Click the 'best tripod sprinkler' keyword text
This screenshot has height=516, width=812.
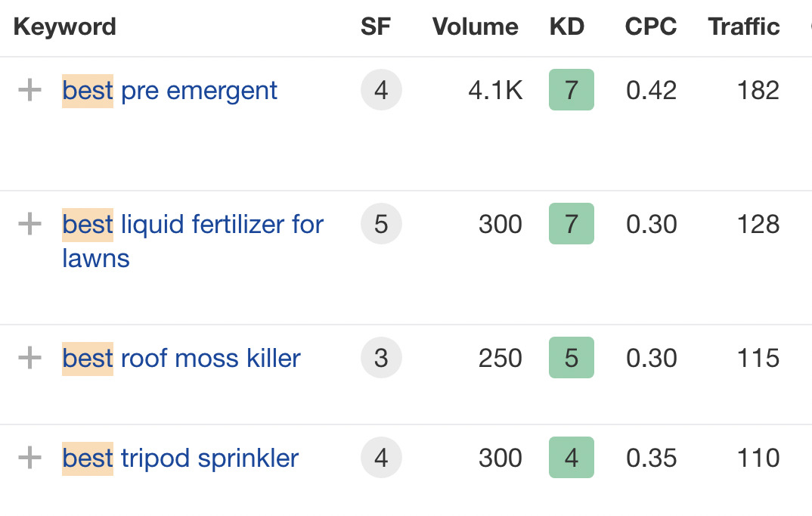pos(180,457)
